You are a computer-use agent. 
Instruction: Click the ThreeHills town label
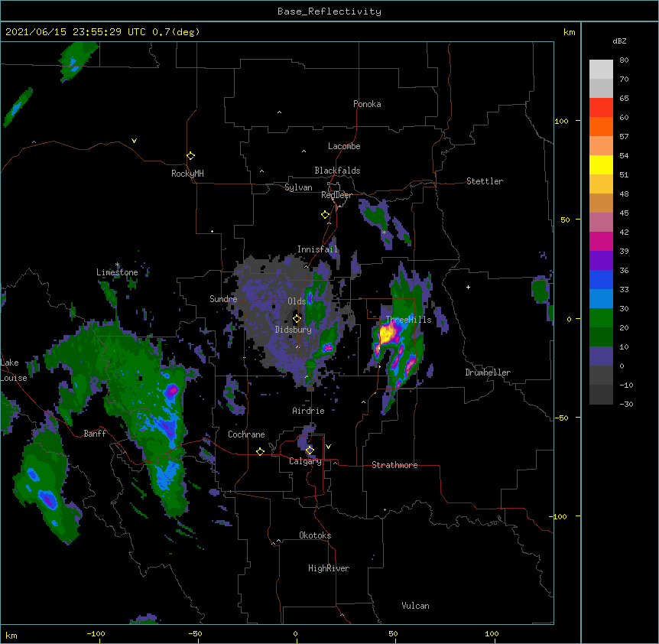click(x=408, y=320)
